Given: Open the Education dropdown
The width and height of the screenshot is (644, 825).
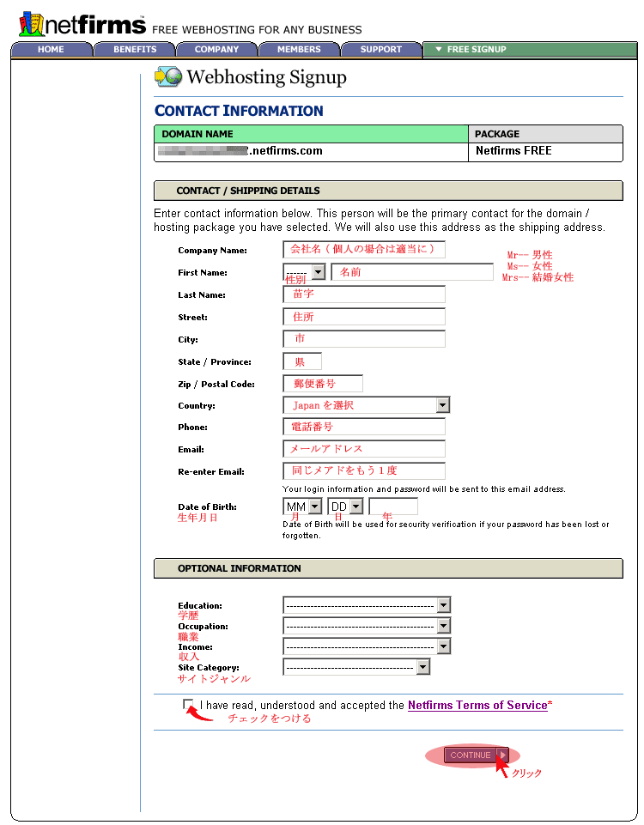Looking at the screenshot, I should click(x=367, y=605).
